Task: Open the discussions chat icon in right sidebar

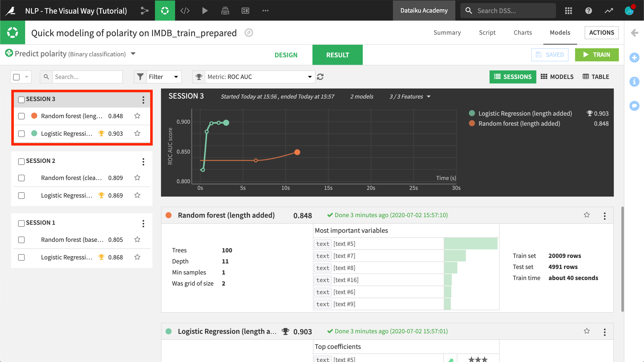Action: click(x=634, y=106)
